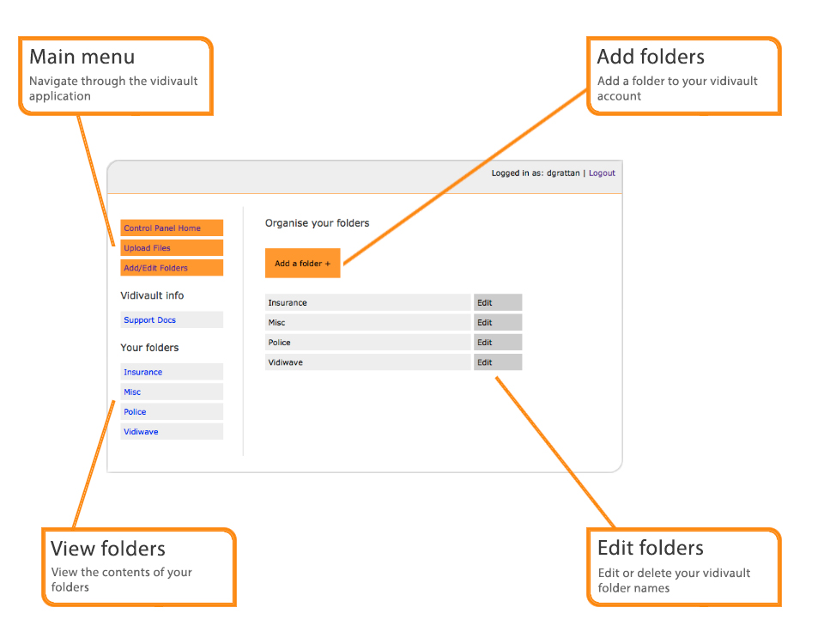Viewport: 824px width, 644px height.
Task: Go to Upload Files page
Action: 148,248
